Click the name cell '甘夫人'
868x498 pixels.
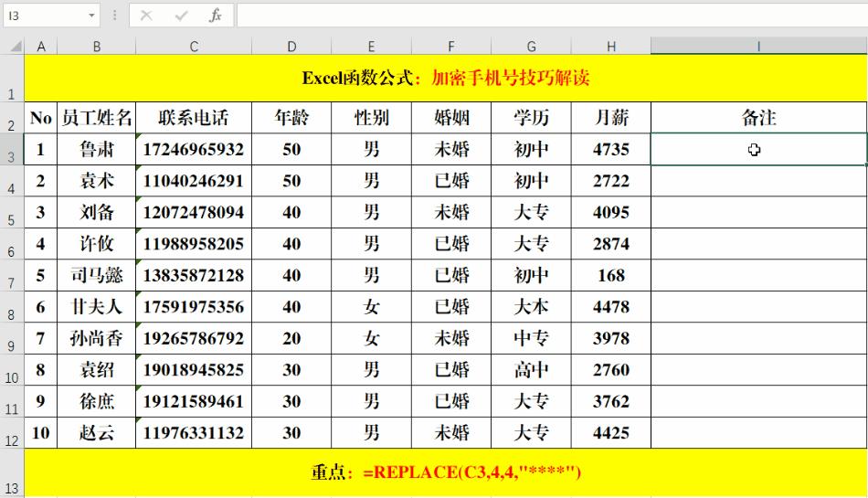pyautogui.click(x=96, y=307)
